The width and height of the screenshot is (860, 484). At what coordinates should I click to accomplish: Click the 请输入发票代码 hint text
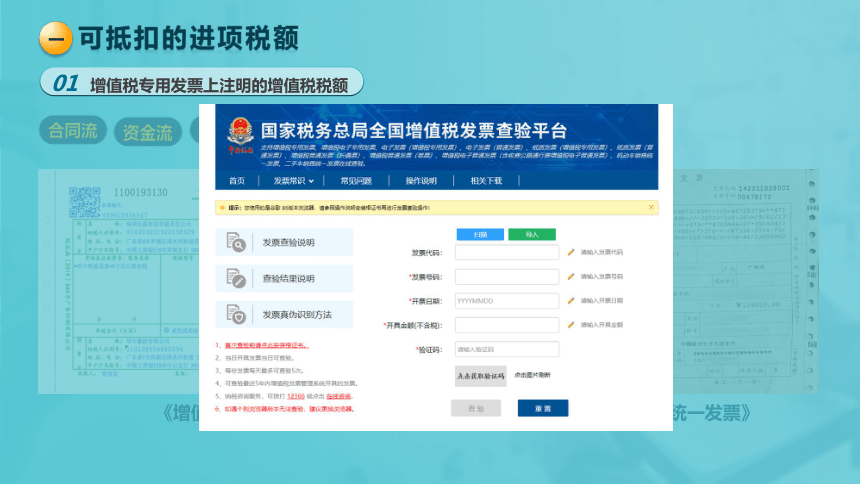pyautogui.click(x=602, y=252)
